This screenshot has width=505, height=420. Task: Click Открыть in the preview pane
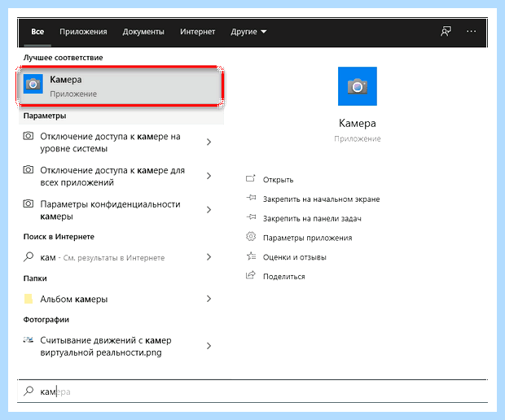(278, 180)
